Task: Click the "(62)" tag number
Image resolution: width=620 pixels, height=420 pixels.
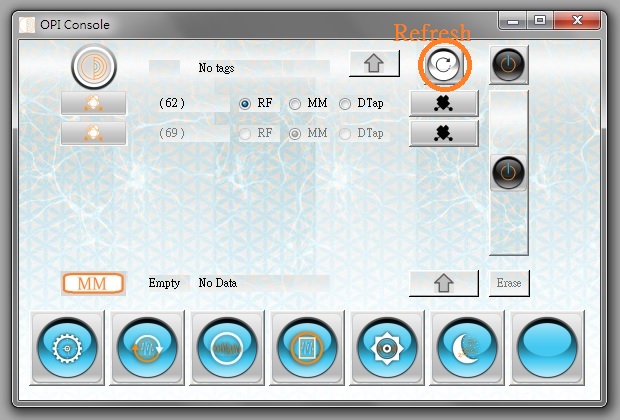Action: coord(172,103)
